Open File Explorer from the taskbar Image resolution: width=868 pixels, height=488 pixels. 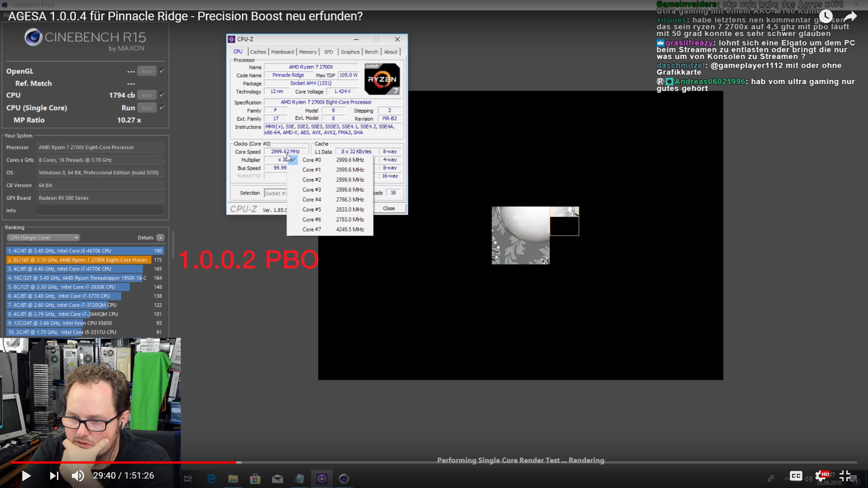[x=233, y=479]
